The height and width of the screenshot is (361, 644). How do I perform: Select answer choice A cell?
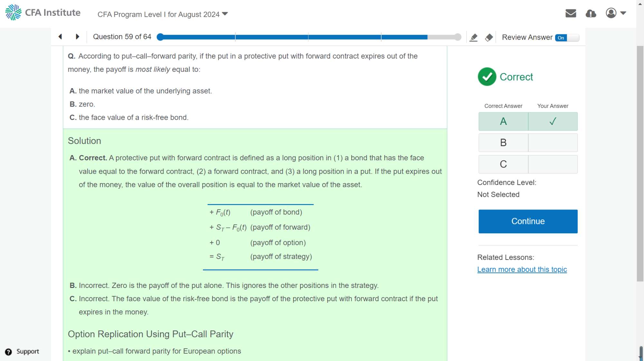(x=503, y=121)
